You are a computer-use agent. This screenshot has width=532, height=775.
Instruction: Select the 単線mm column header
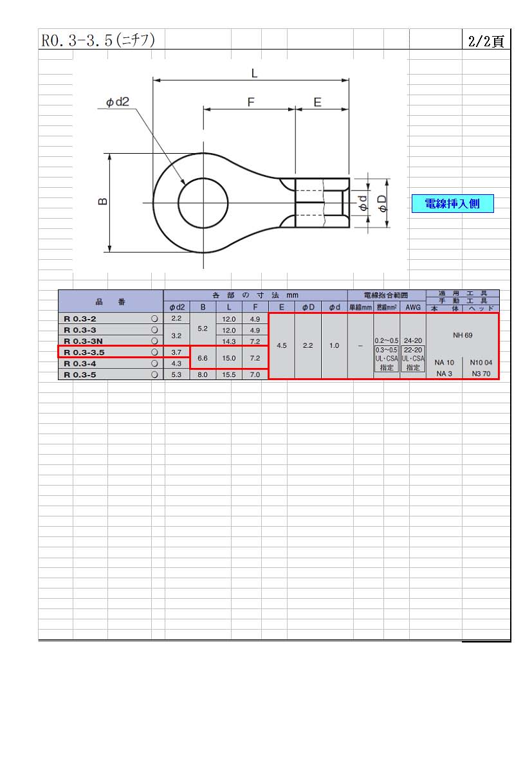[360, 307]
